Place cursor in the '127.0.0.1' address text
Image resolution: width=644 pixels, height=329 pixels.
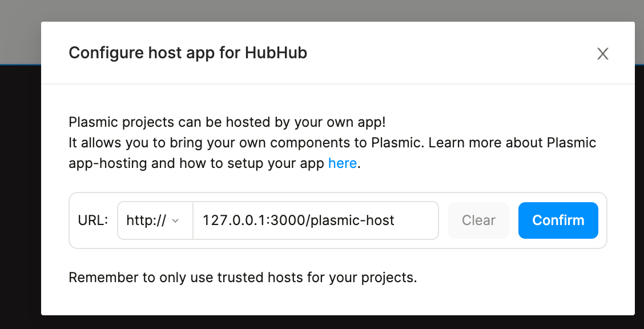coord(228,220)
